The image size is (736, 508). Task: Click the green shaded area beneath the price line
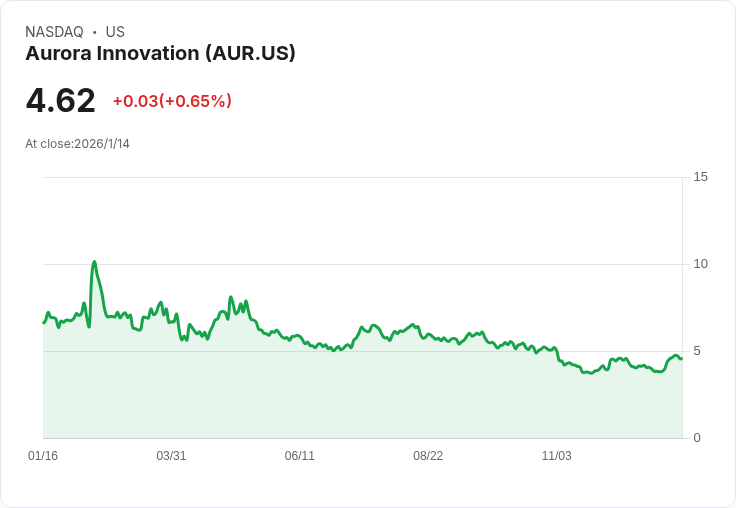coord(360,400)
